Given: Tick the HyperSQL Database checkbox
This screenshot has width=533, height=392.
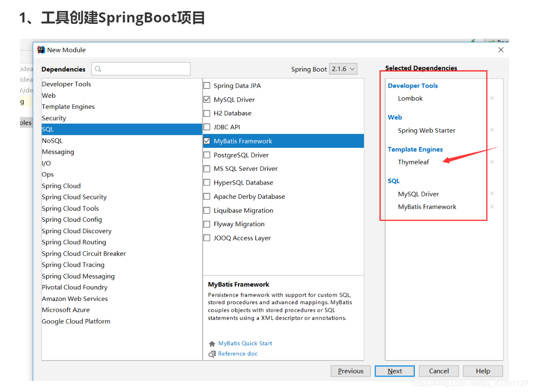Looking at the screenshot, I should pyautogui.click(x=207, y=183).
